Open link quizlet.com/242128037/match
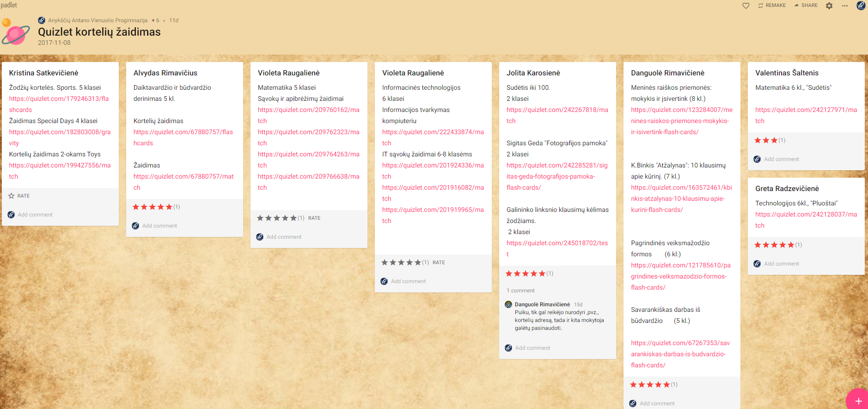 tap(806, 220)
